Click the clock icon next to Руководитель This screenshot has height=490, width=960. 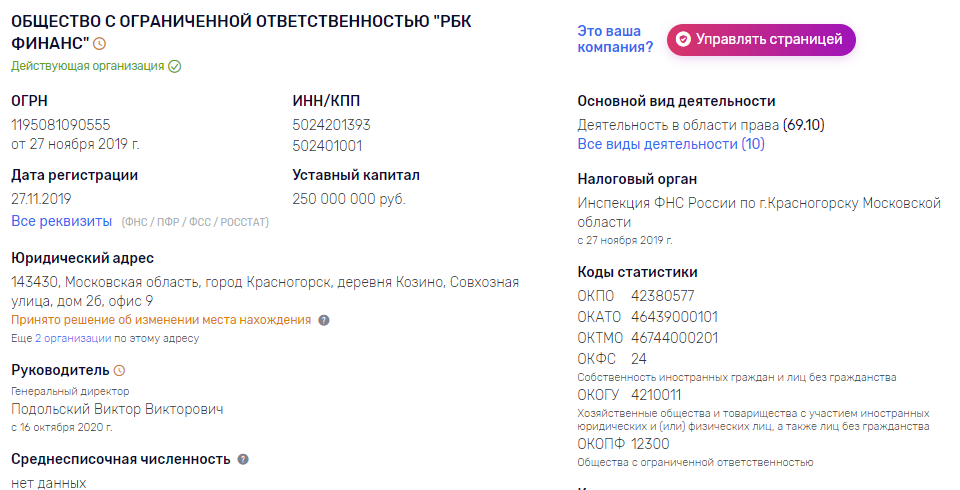120,371
